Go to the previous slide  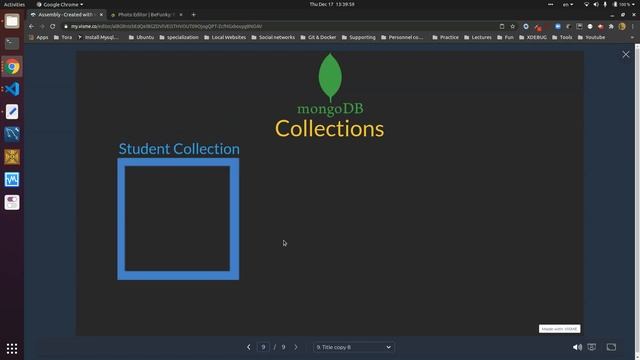click(249, 347)
